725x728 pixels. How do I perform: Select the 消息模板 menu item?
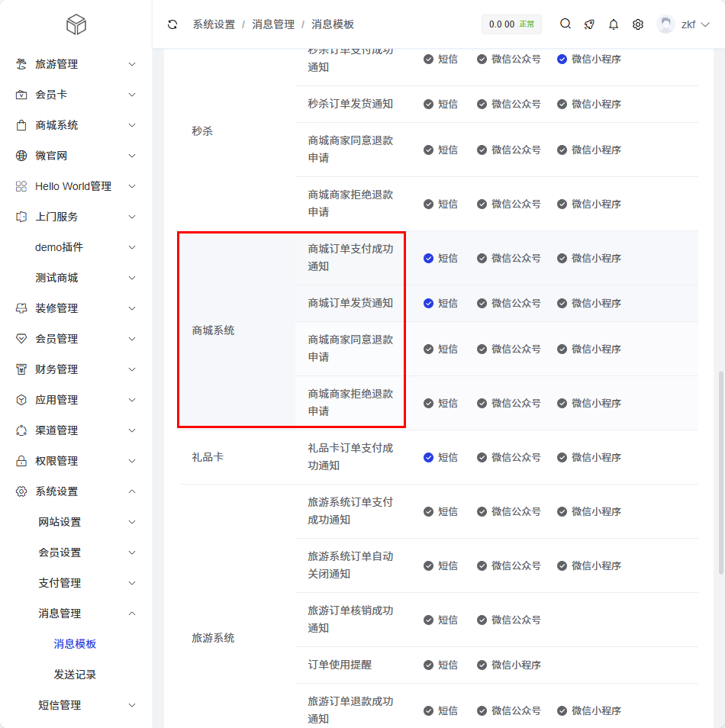pyautogui.click(x=75, y=644)
